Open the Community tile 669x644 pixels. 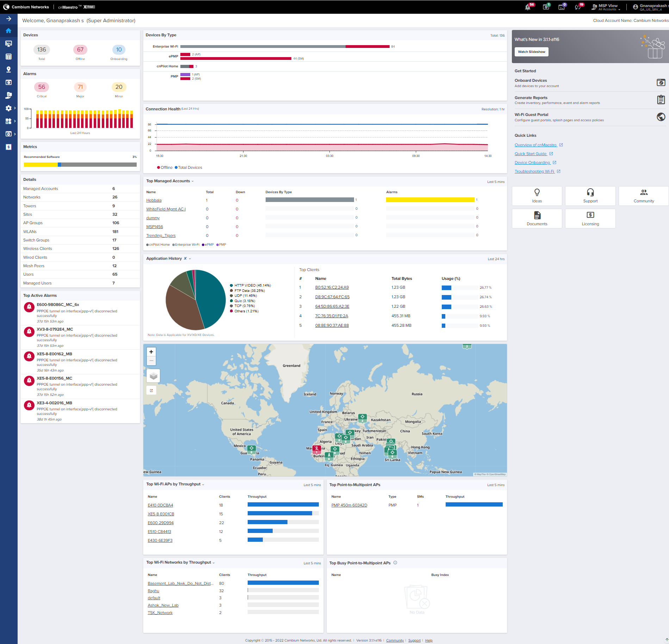(644, 196)
